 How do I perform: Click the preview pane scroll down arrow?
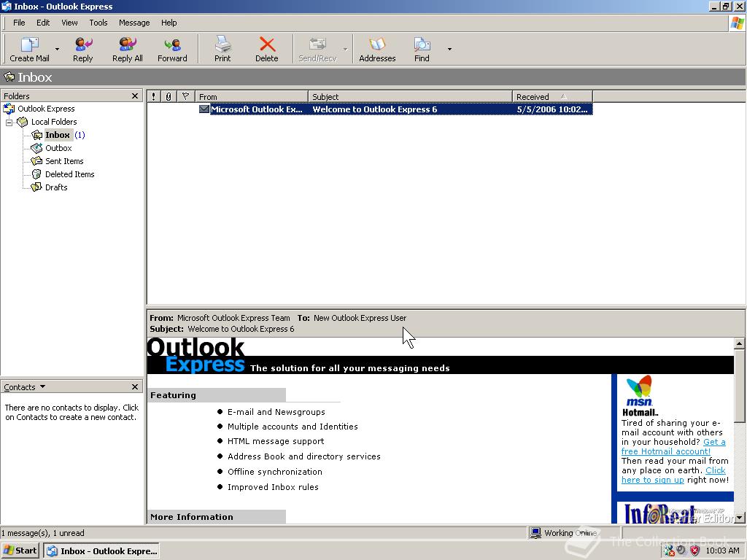[740, 518]
